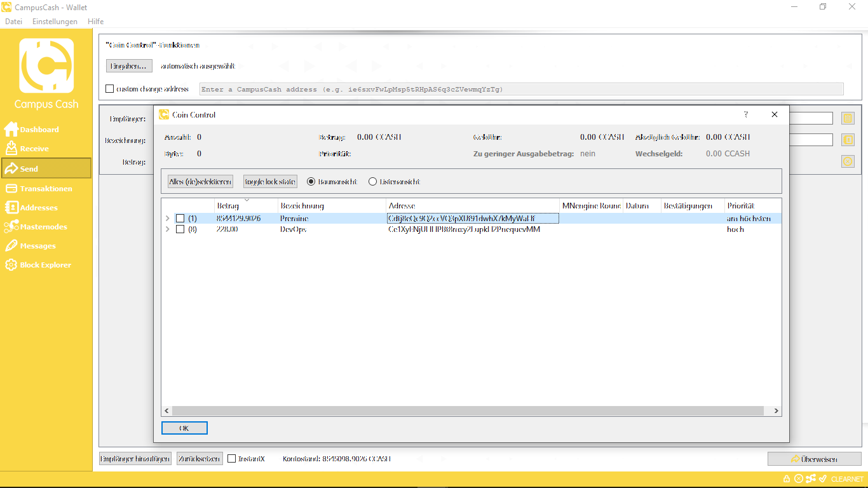Click the 228.00 amount cell
Viewport: 868px width, 488px height.
point(247,229)
